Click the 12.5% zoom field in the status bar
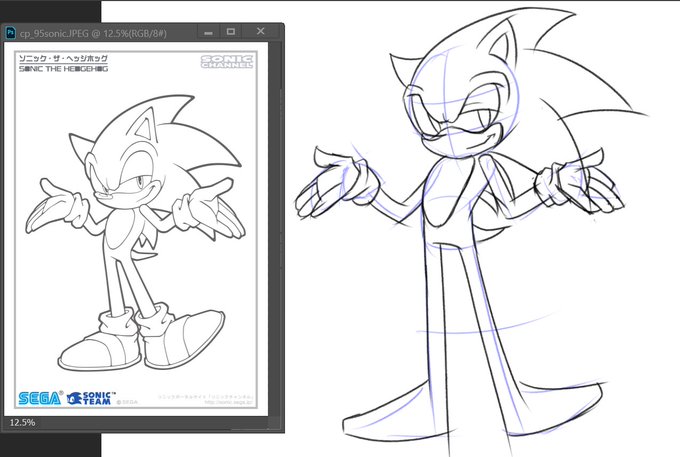Viewport: 680px width, 457px height. tap(23, 422)
